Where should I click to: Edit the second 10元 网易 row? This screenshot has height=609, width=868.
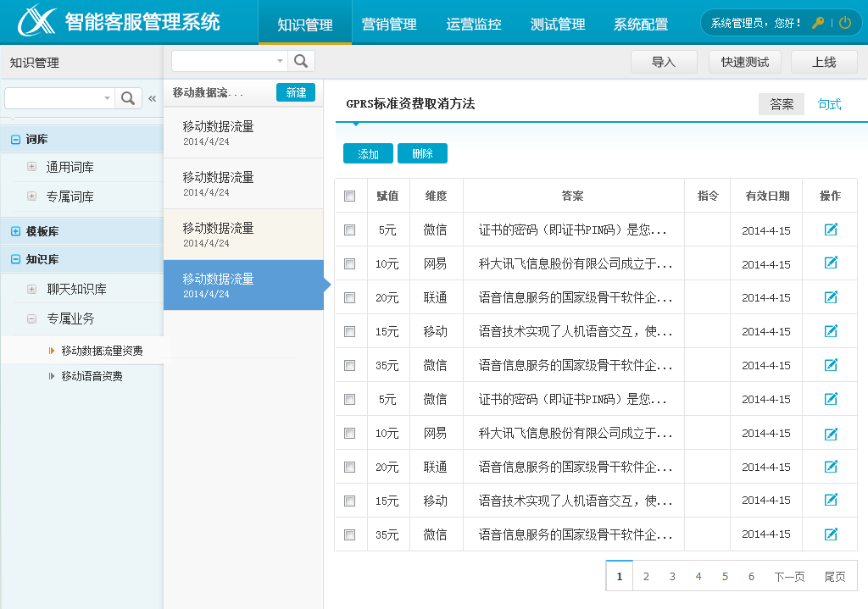tap(831, 433)
